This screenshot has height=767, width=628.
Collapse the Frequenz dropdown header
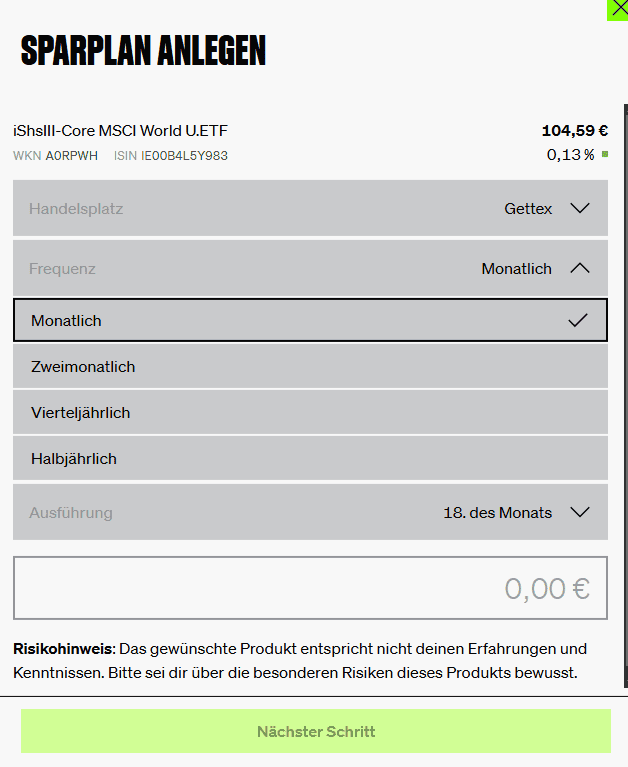click(x=311, y=268)
